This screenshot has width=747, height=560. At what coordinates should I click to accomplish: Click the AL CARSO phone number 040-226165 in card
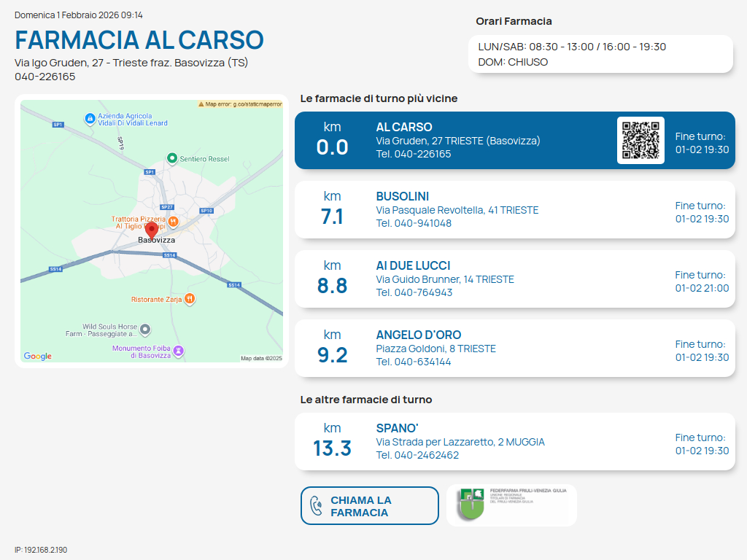tap(414, 154)
